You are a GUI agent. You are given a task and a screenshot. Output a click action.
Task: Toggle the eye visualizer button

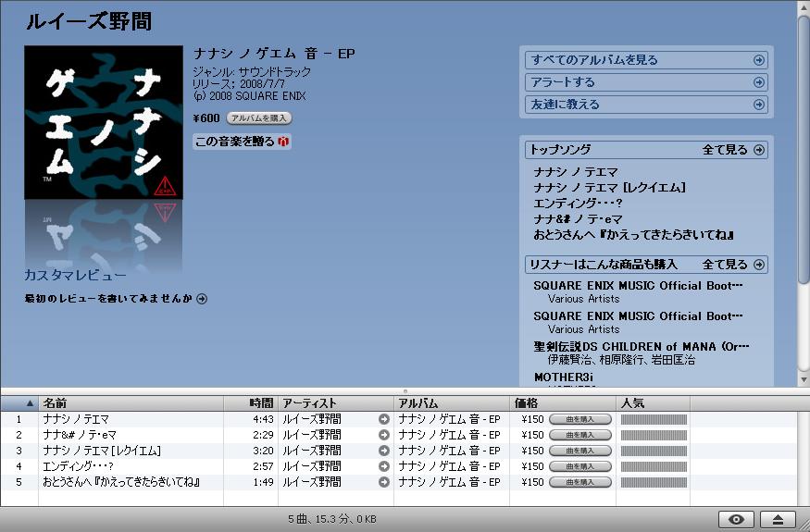pyautogui.click(x=736, y=520)
